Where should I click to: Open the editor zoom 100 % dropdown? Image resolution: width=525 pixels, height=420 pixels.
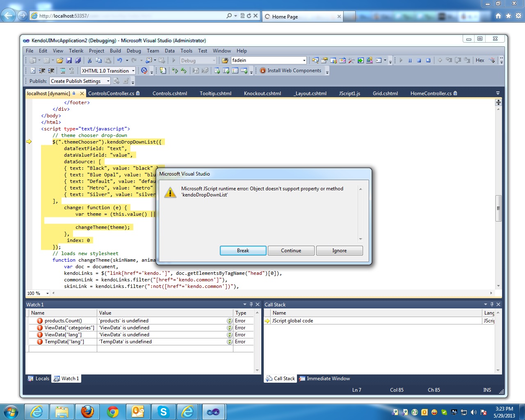point(48,293)
